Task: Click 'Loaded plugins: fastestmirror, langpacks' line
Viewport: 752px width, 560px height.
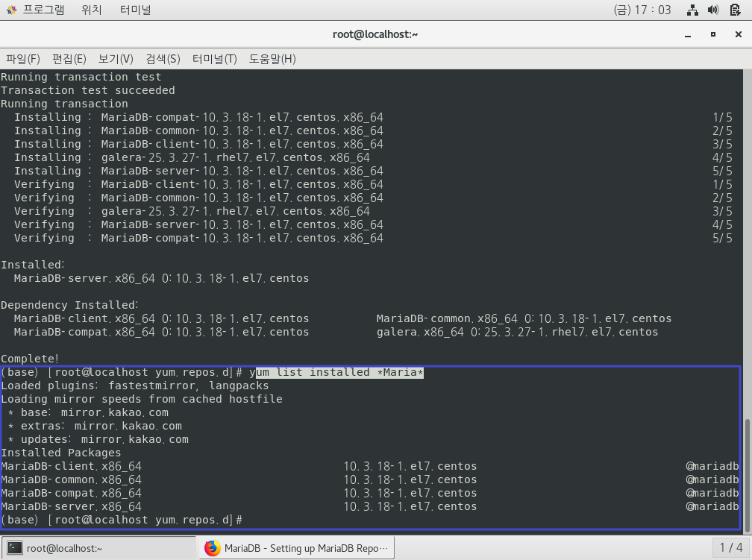Action: pos(135,386)
